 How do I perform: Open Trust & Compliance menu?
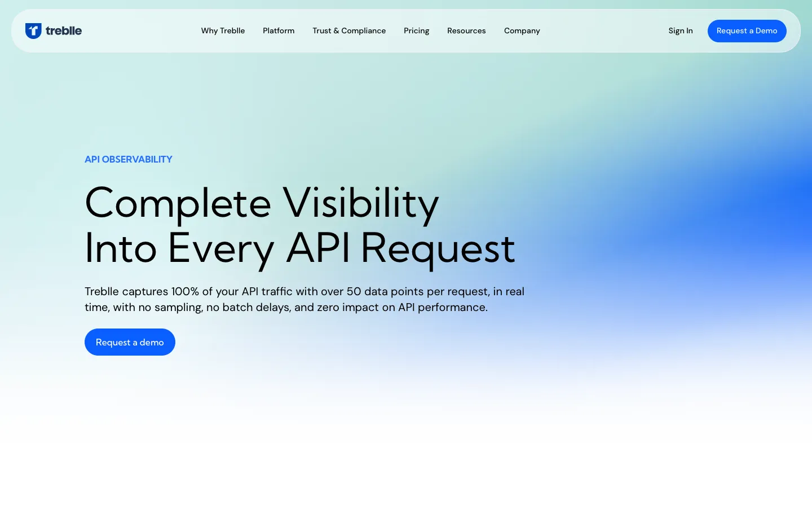click(x=349, y=30)
